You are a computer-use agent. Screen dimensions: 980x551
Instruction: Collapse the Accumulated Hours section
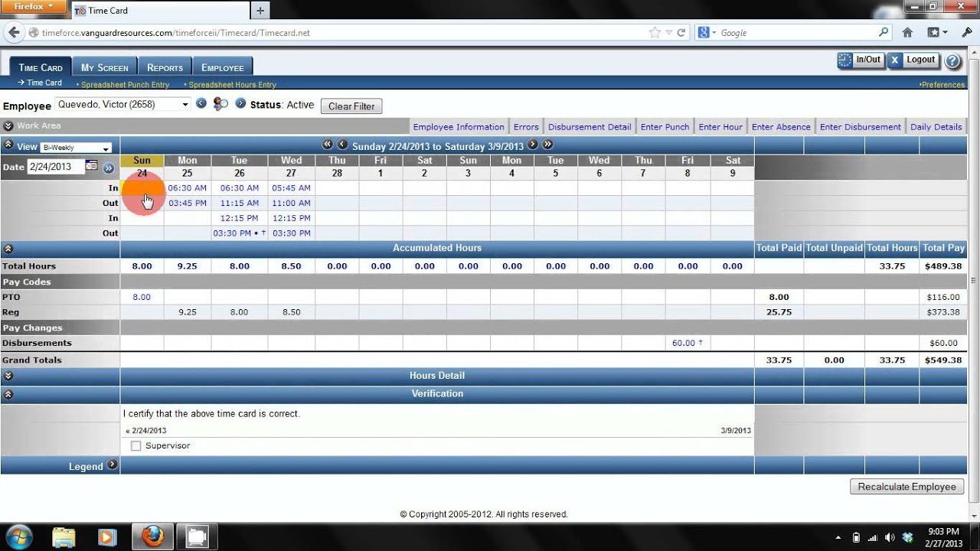(8, 249)
